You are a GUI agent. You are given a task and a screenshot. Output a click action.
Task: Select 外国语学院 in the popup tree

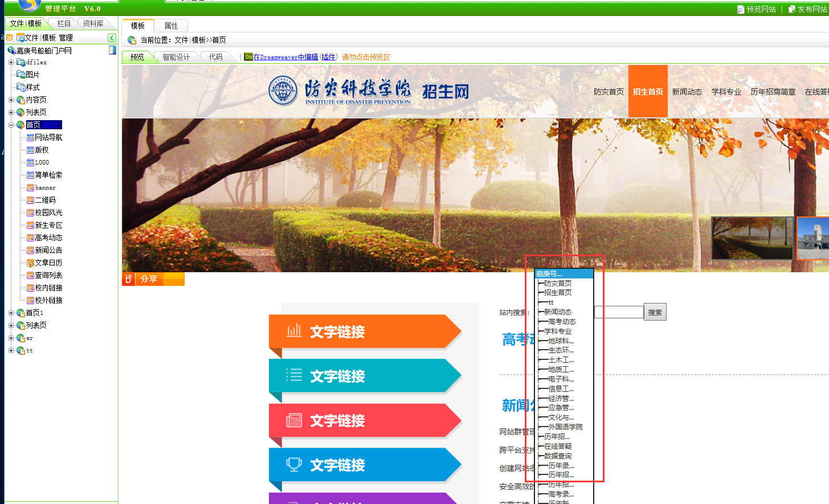click(x=565, y=427)
